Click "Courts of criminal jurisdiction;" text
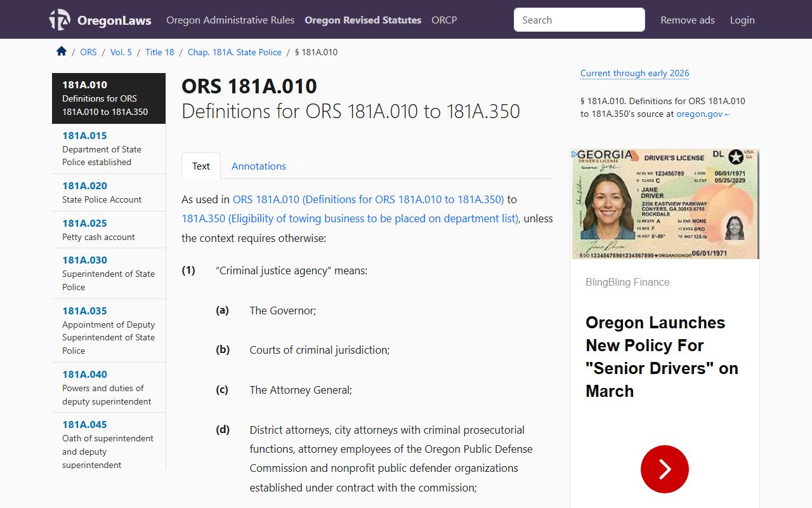Image resolution: width=812 pixels, height=508 pixels. [320, 350]
